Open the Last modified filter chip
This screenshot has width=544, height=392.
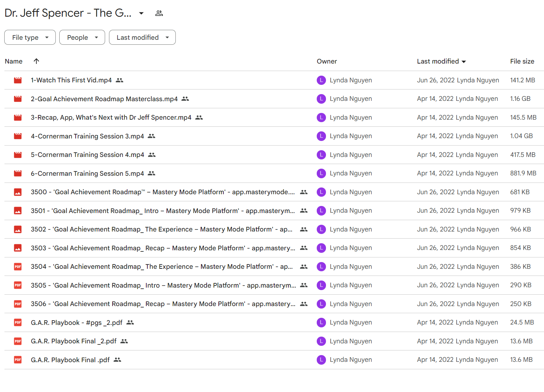tap(142, 37)
